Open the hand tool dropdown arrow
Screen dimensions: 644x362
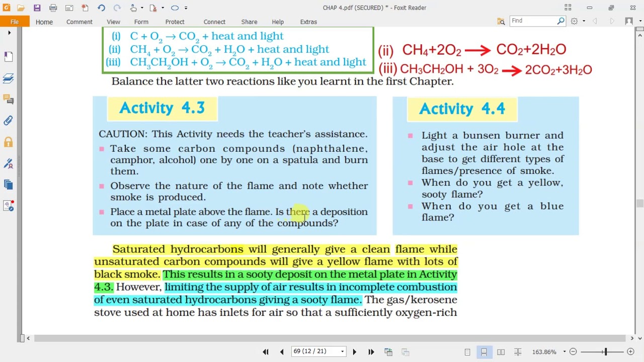coord(142,8)
